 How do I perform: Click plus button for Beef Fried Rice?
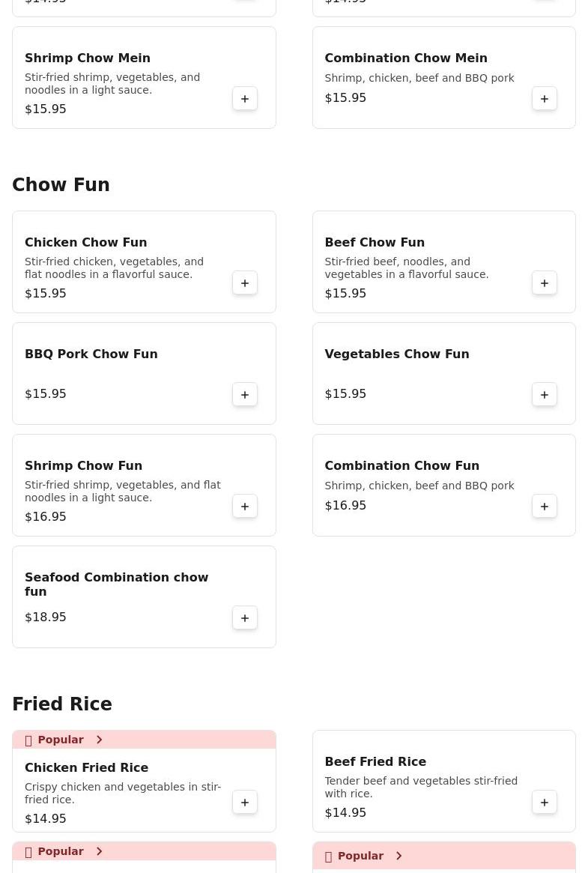[545, 803]
